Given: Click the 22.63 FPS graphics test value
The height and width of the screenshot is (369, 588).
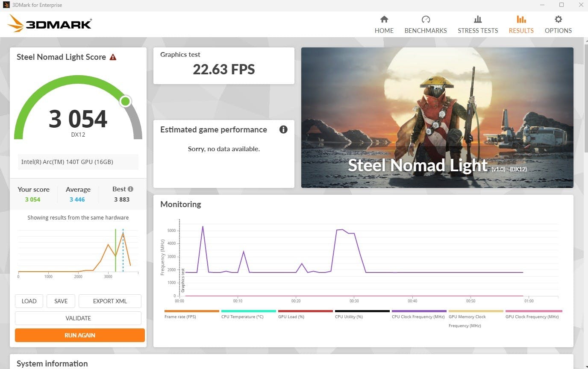Looking at the screenshot, I should coord(224,69).
